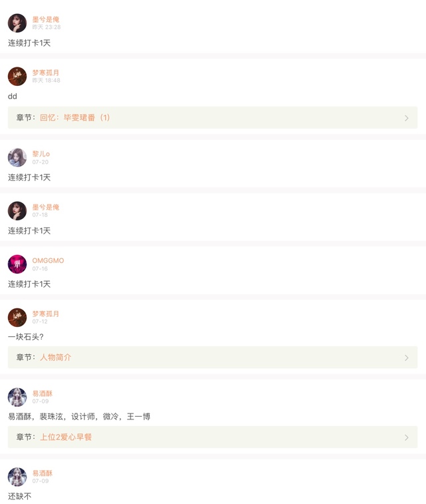Viewport: 426px width, 504px height.
Task: Select the comment '一块石头?'
Action: [x=26, y=337]
